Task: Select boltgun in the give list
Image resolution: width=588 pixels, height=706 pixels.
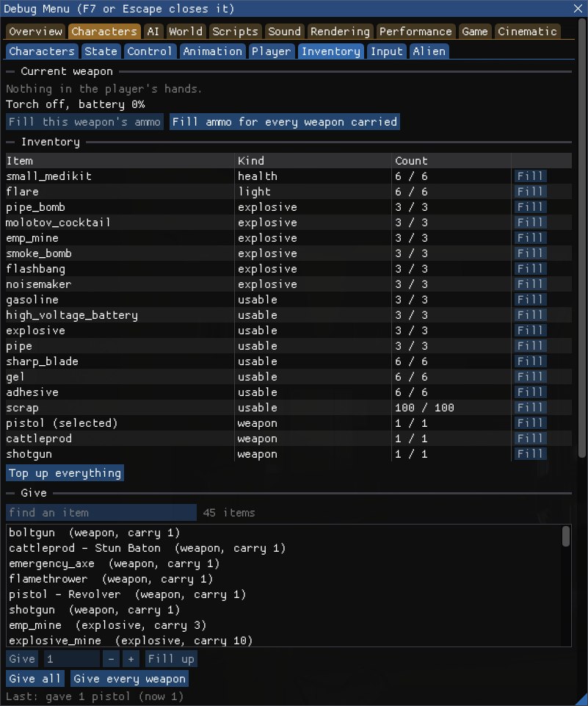Action: pos(286,533)
